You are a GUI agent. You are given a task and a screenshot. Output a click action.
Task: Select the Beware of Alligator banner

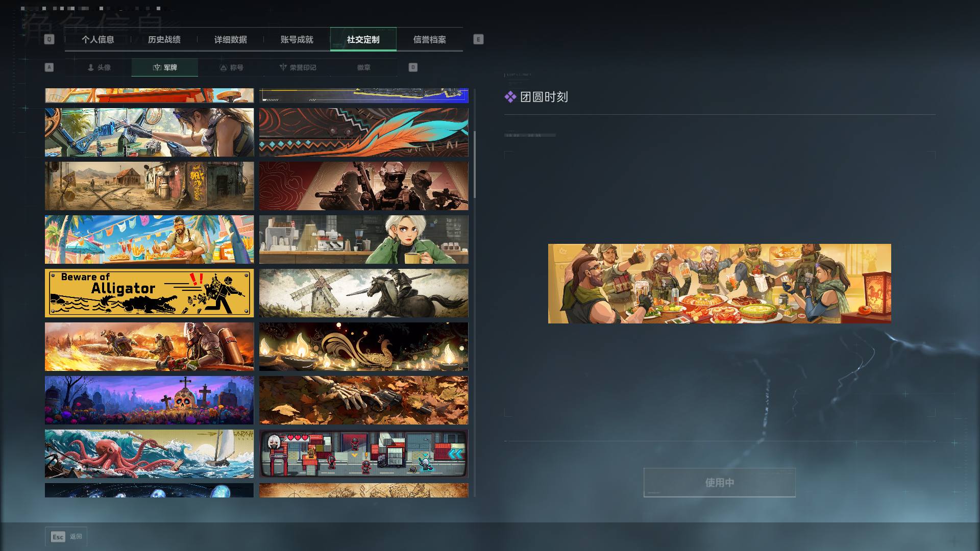click(x=149, y=293)
